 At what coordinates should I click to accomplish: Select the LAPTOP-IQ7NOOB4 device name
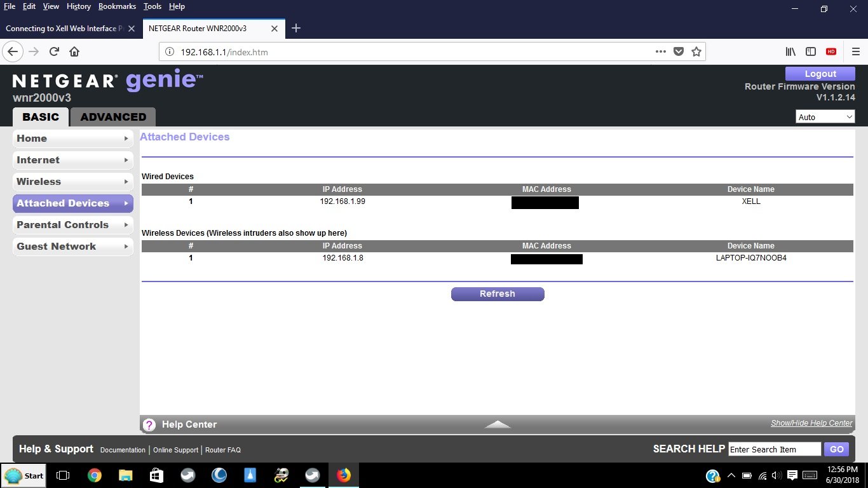tap(751, 258)
